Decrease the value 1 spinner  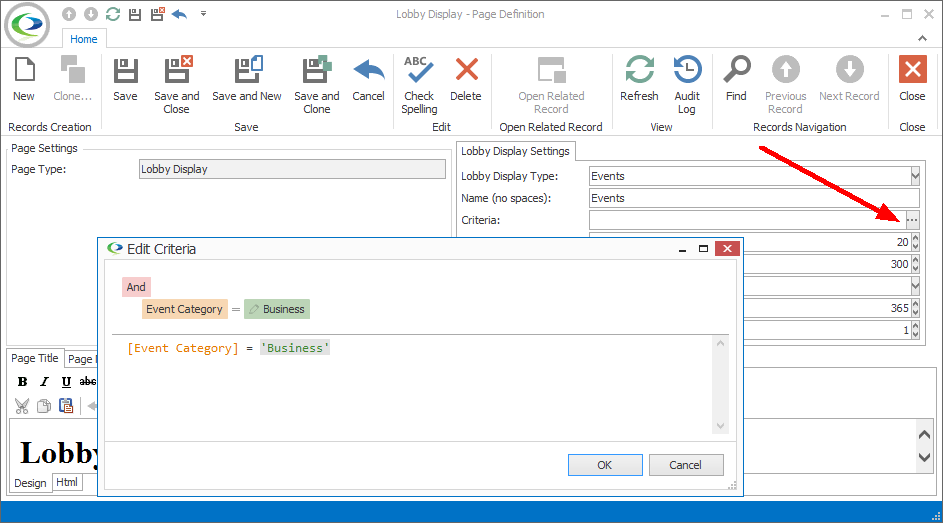coord(915,334)
